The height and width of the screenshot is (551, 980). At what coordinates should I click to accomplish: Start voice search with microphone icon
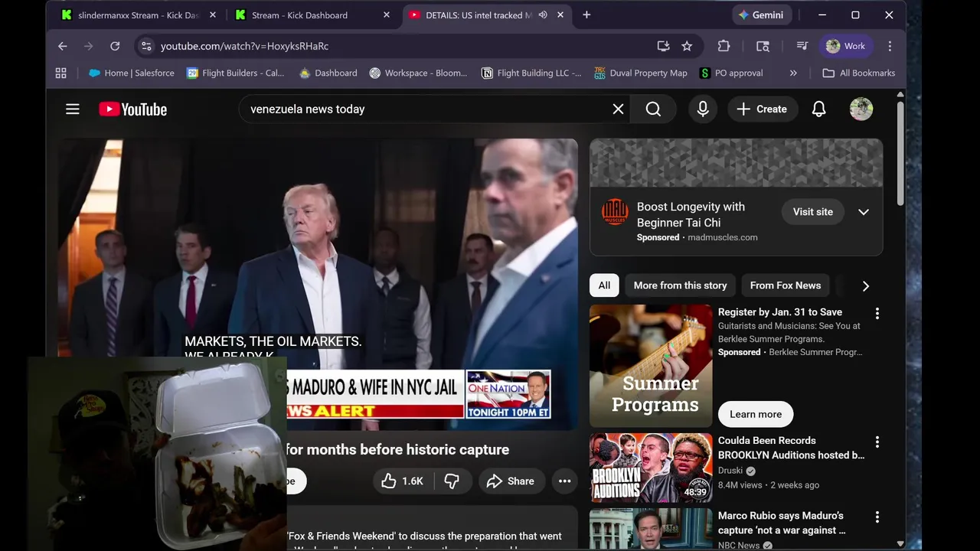[703, 109]
